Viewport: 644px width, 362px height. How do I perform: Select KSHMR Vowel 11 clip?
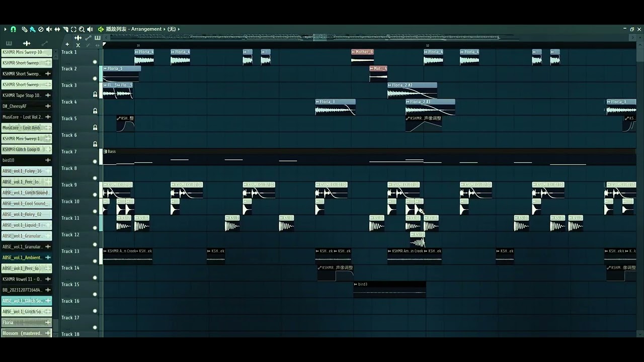point(27,279)
